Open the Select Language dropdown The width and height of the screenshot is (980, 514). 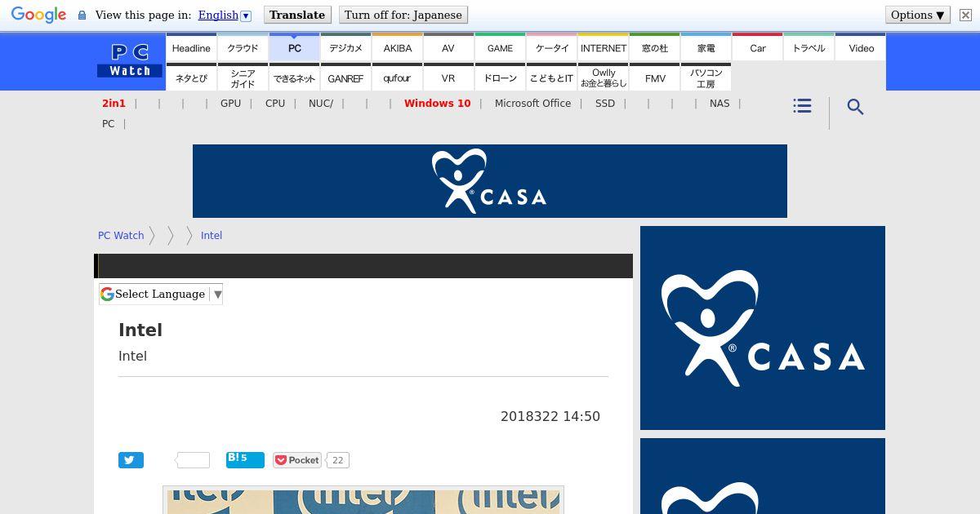click(x=161, y=294)
